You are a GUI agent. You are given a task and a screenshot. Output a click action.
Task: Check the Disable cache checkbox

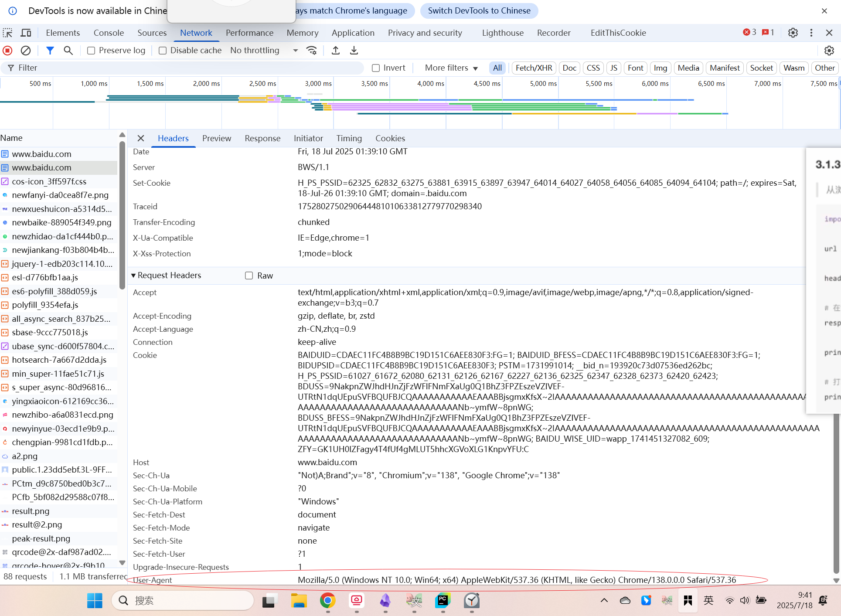tap(163, 51)
